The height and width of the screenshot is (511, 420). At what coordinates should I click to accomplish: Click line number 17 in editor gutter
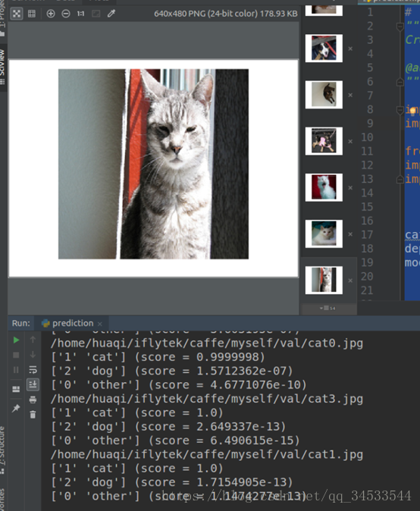(367, 235)
